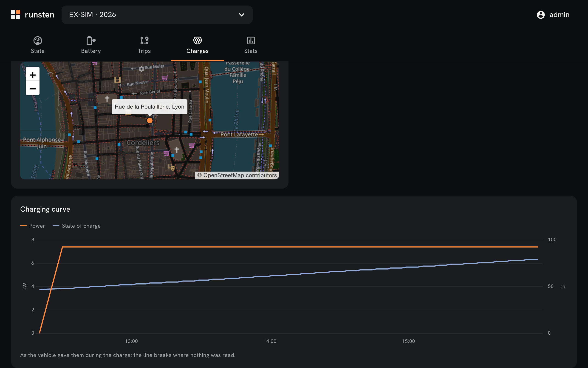The width and height of the screenshot is (588, 368).
Task: Open the EX-SIM · 2026 vehicle dropdown
Action: pos(157,14)
